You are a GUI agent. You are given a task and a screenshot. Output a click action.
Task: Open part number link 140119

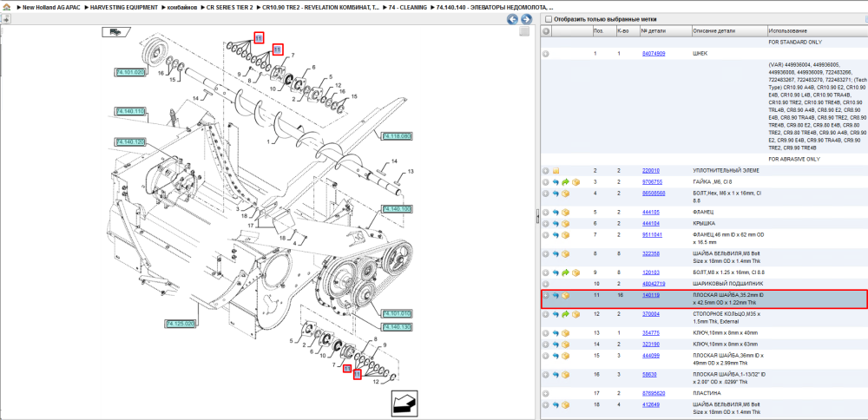coord(650,296)
